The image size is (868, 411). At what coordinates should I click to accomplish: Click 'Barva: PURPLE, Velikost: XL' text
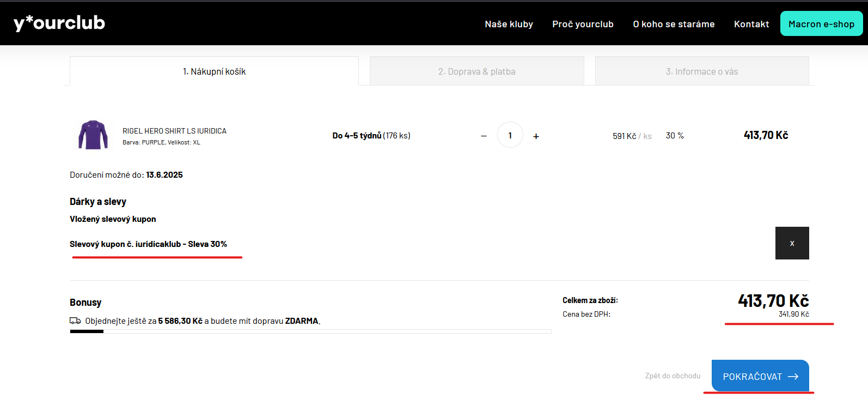161,142
